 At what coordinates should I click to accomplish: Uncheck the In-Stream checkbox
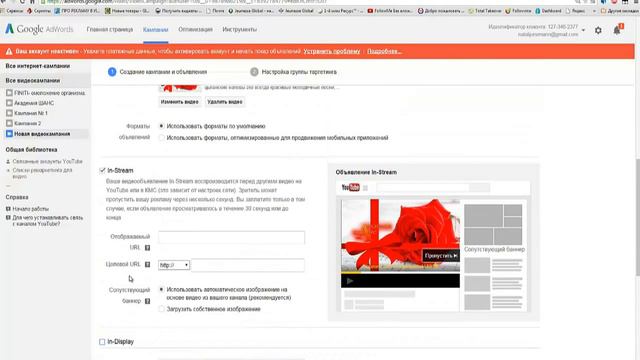click(102, 170)
